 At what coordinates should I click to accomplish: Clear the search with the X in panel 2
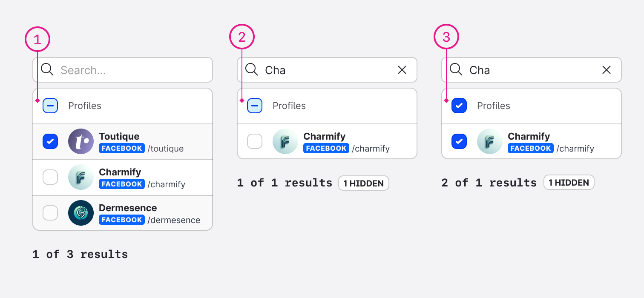(x=402, y=69)
